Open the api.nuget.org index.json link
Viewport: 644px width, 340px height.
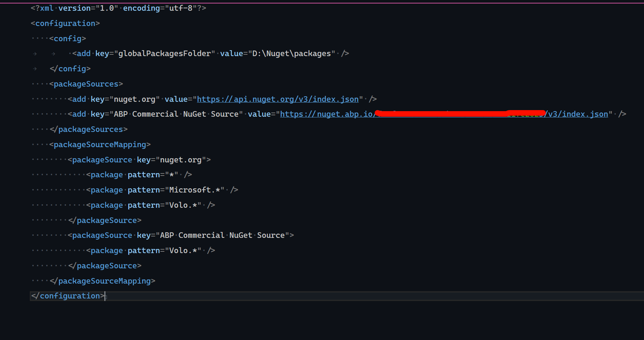pos(278,99)
